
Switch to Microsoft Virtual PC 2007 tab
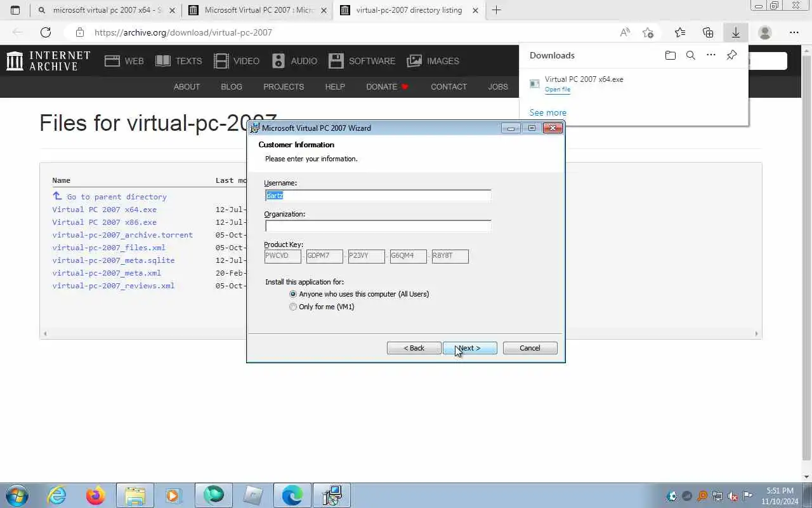(x=256, y=10)
